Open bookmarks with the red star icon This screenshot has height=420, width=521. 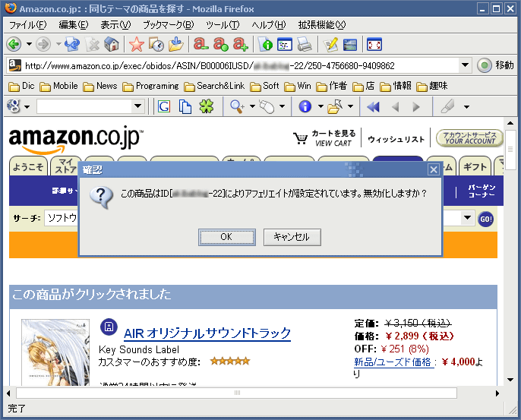click(136, 44)
